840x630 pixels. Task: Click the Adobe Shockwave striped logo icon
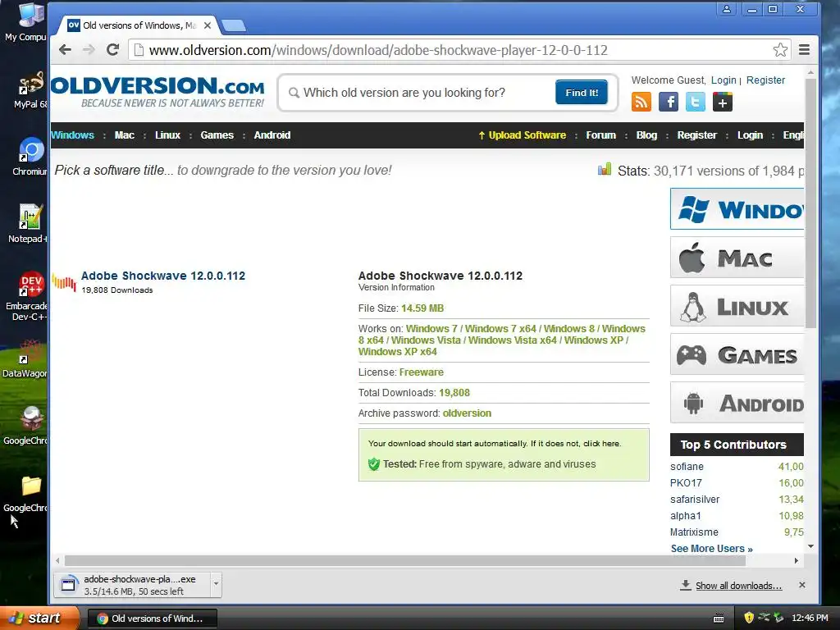pos(64,282)
